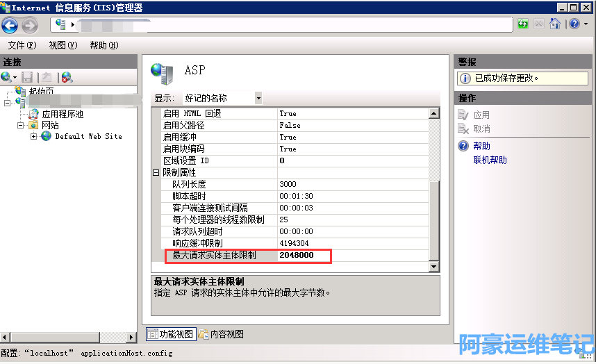Click the delete connection icon in 连接 toolbar
This screenshot has height=364, width=596.
[x=67, y=77]
